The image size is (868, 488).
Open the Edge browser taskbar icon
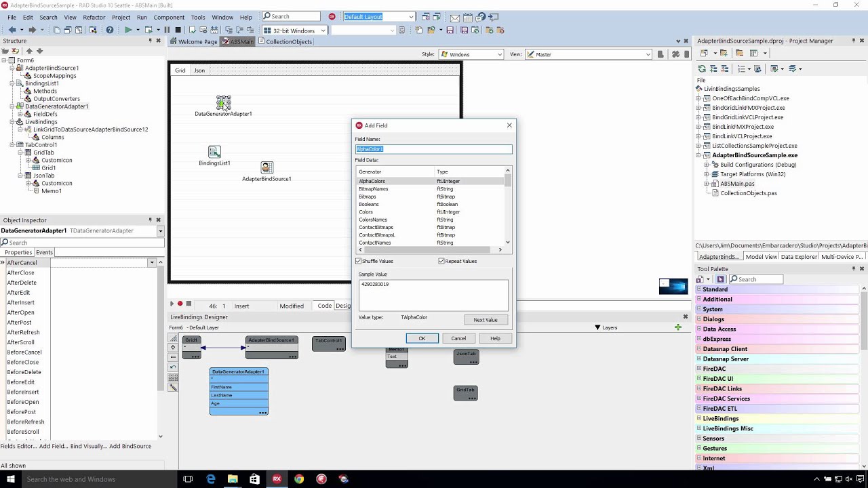pyautogui.click(x=211, y=479)
